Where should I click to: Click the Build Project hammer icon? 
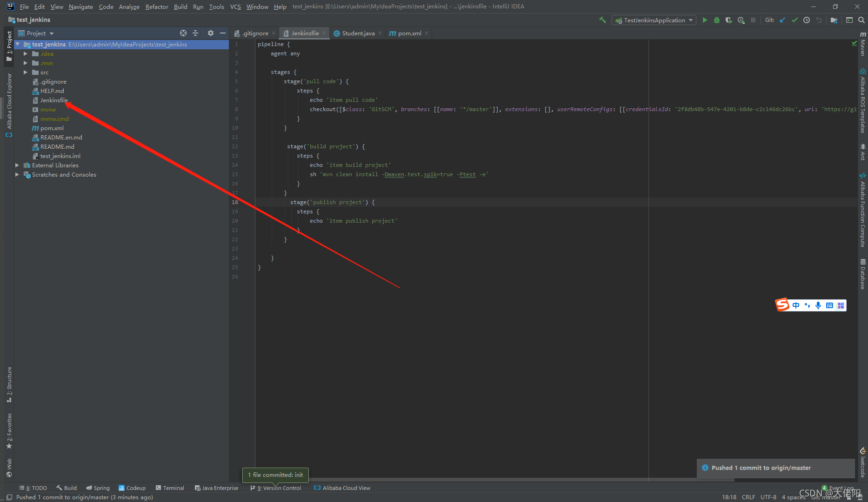coord(602,20)
